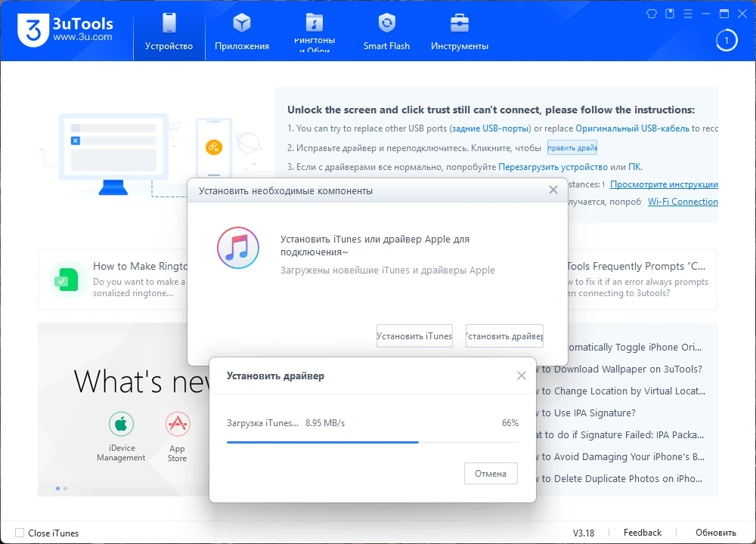
Task: Toggle the Close iTunes checkbox
Action: (20, 533)
